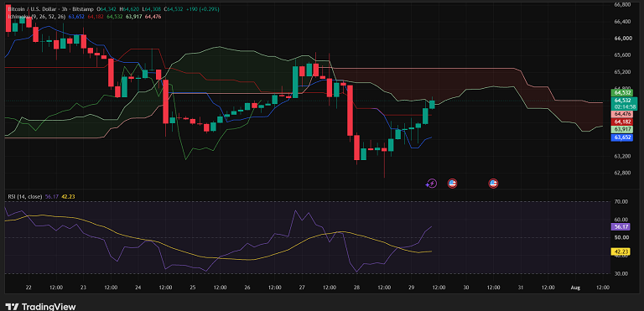The width and height of the screenshot is (644, 311).
Task: Select the RSI (14, close) legend
Action: pyautogui.click(x=25, y=197)
